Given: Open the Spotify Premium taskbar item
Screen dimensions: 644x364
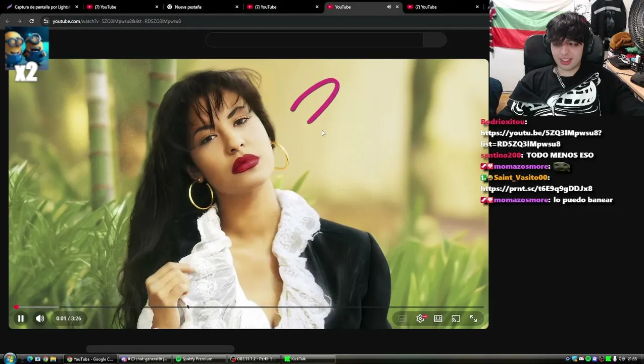Looking at the screenshot, I should click(x=199, y=359).
